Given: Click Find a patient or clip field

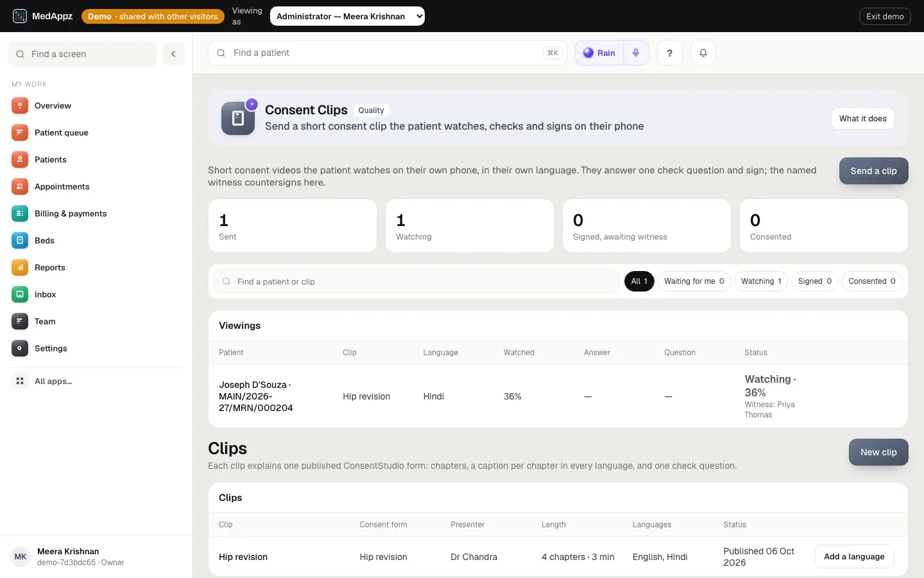Looking at the screenshot, I should coord(416,281).
